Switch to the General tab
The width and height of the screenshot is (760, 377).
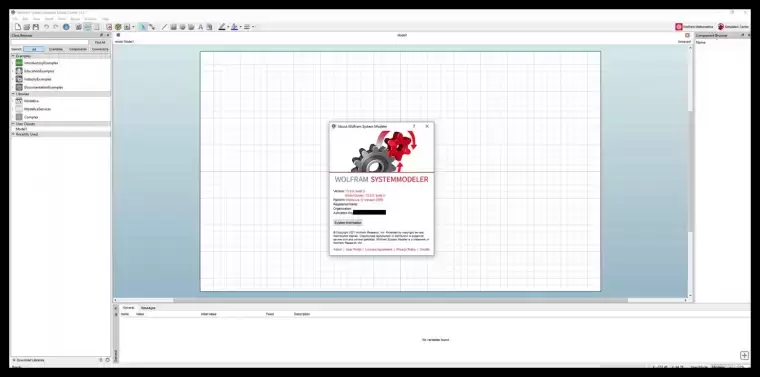pos(128,308)
